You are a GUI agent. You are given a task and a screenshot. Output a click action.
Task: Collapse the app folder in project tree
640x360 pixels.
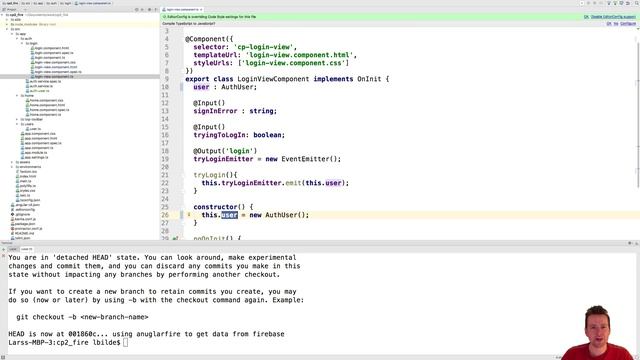point(12,34)
